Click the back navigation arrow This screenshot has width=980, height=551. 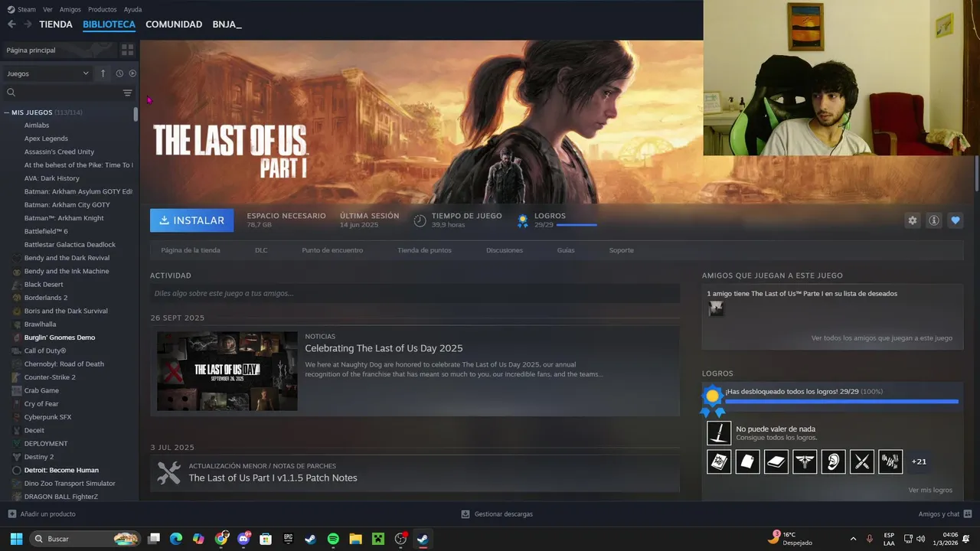pos(11,24)
